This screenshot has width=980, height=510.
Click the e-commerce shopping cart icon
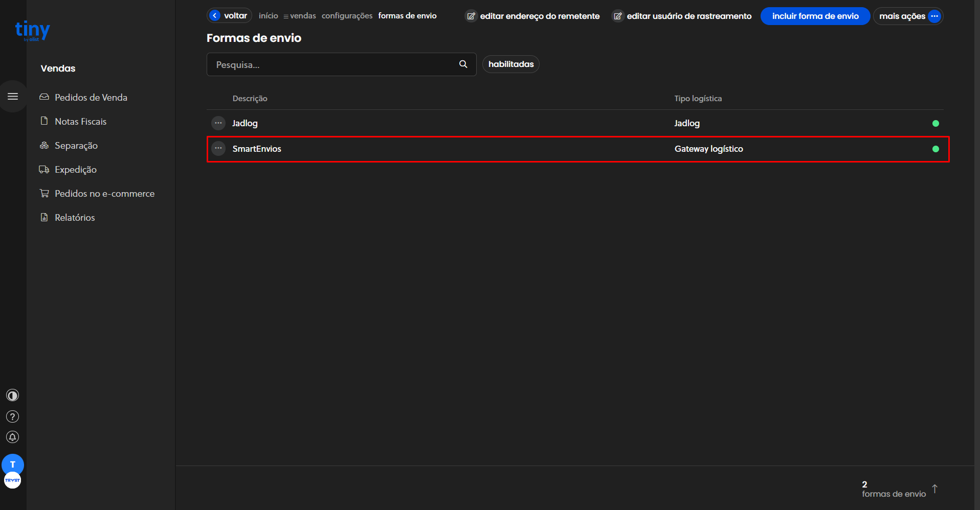44,193
